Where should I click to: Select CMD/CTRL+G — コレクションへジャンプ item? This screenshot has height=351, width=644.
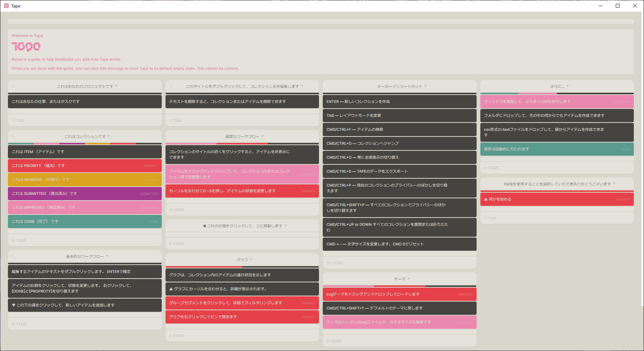[400, 143]
